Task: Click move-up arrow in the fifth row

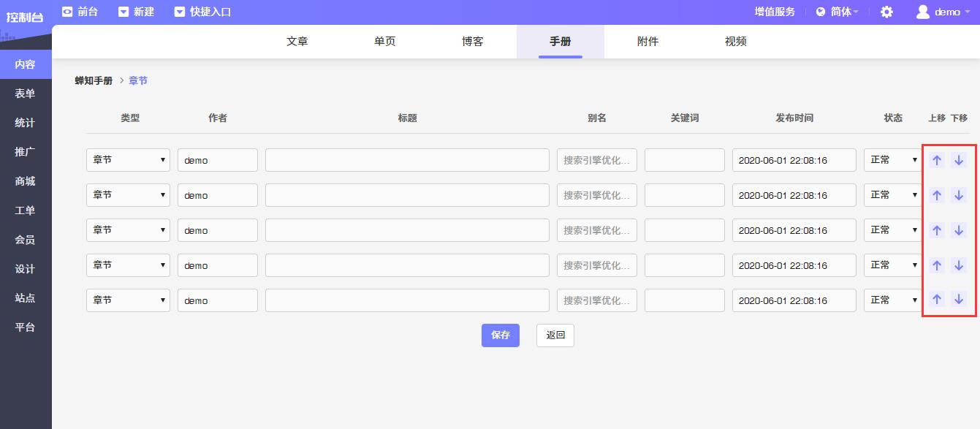Action: point(937,299)
